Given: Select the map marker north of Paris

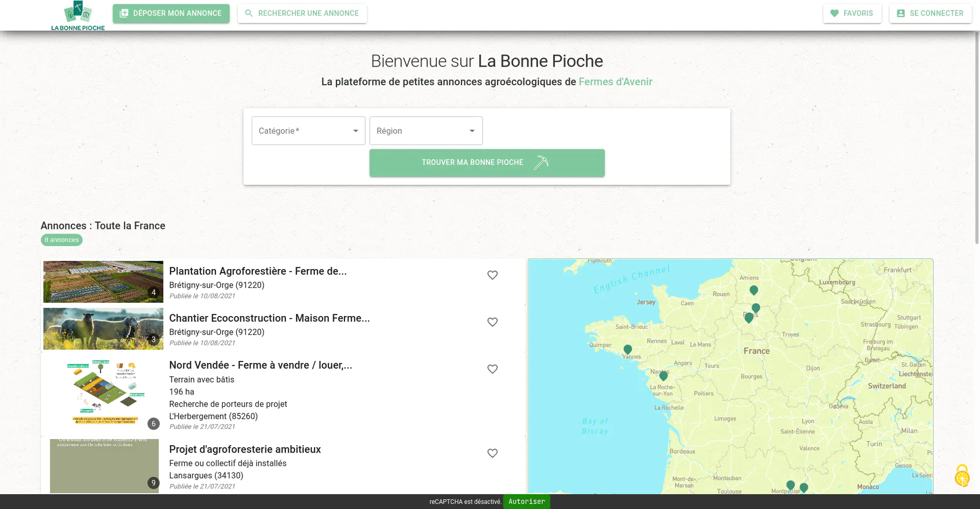Looking at the screenshot, I should coord(756,308).
